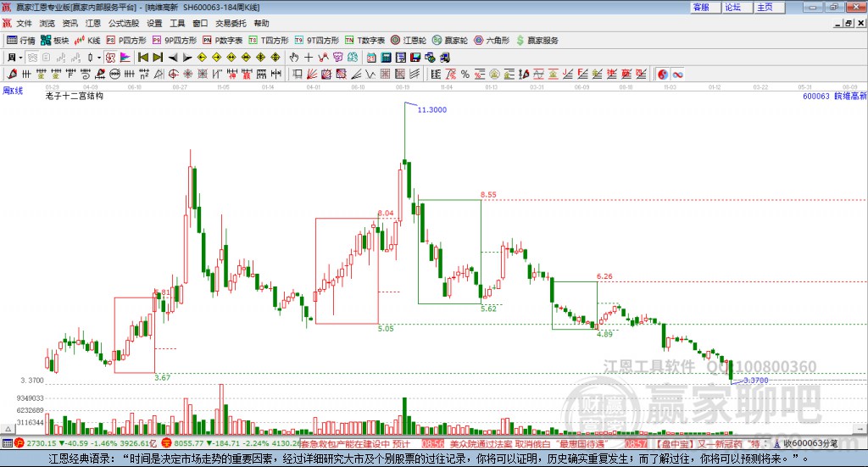Open the calculator icon

coord(386,58)
